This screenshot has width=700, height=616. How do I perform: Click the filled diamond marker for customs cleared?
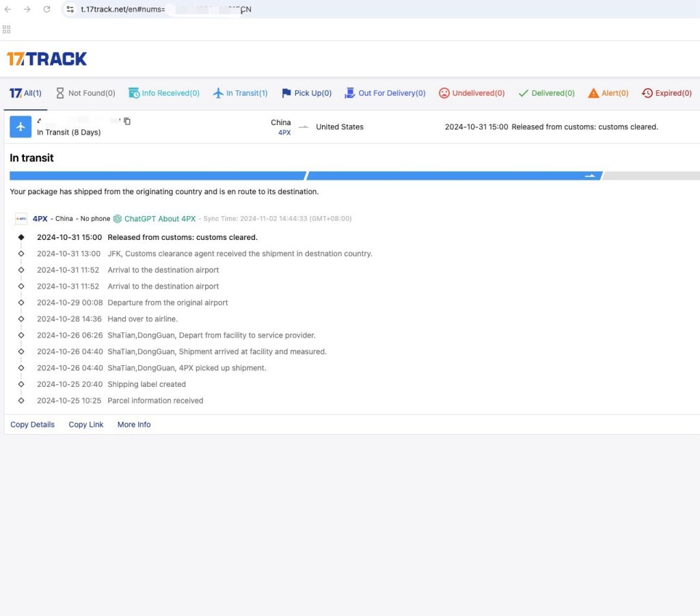click(x=21, y=237)
